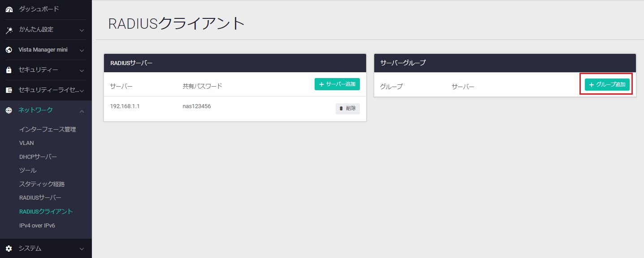Expand the システム chevron
The width and height of the screenshot is (644, 258).
pyautogui.click(x=82, y=249)
